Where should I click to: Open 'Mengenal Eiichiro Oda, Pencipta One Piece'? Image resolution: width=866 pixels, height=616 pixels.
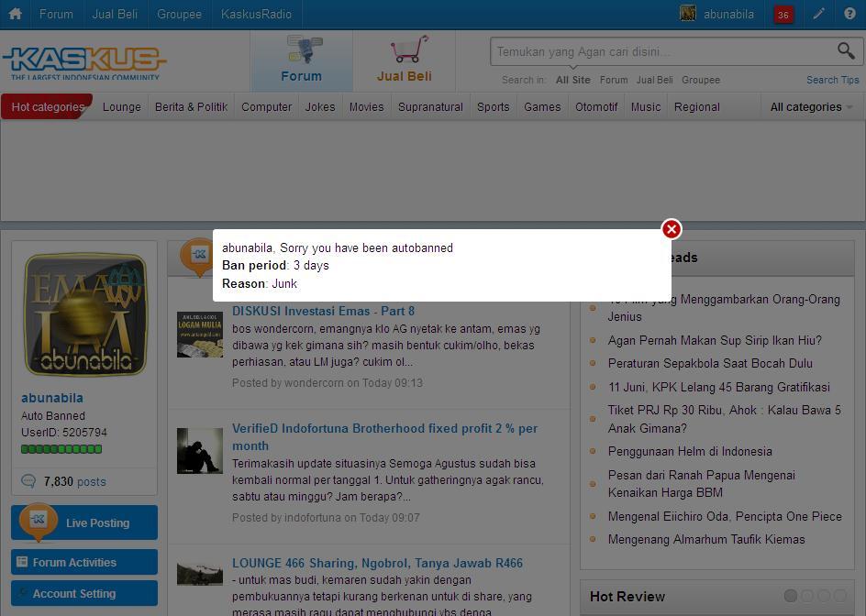coord(725,516)
